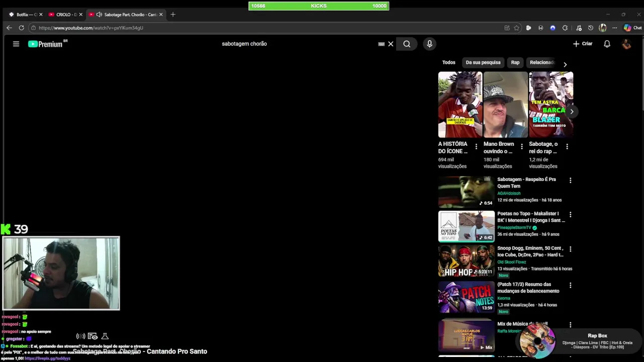Open options for Snoop Dogg, Eminem video
Image resolution: width=644 pixels, height=362 pixels.
point(570,249)
